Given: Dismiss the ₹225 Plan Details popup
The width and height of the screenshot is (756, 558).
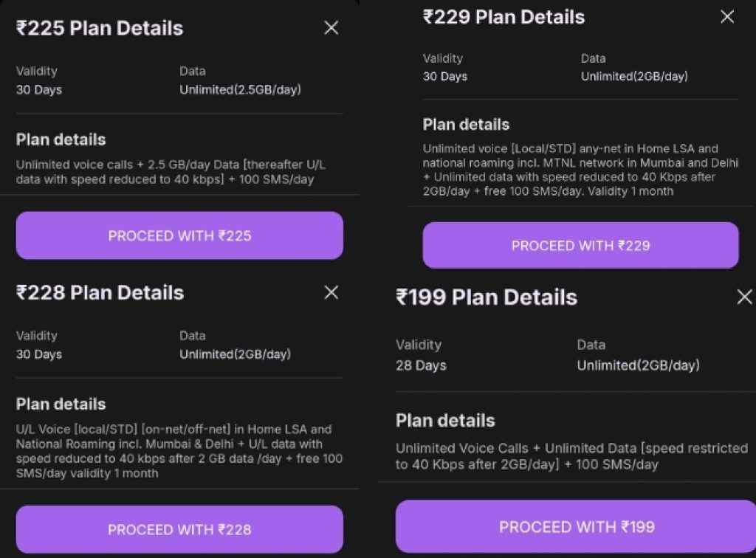Looking at the screenshot, I should click(x=331, y=27).
